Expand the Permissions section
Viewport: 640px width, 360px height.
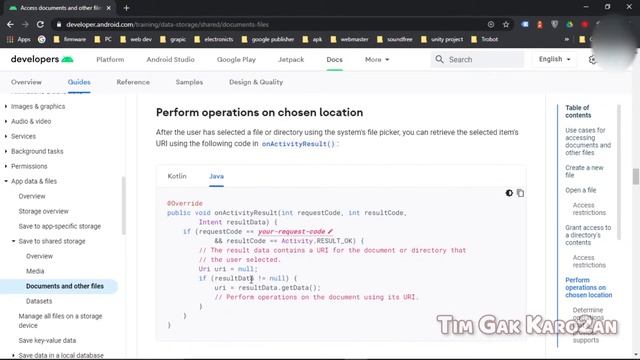(x=29, y=167)
